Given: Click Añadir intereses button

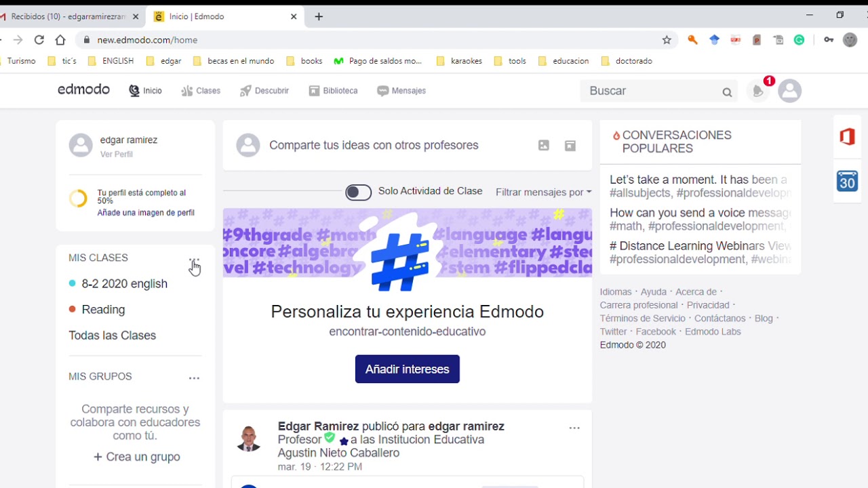Looking at the screenshot, I should pyautogui.click(x=408, y=369).
